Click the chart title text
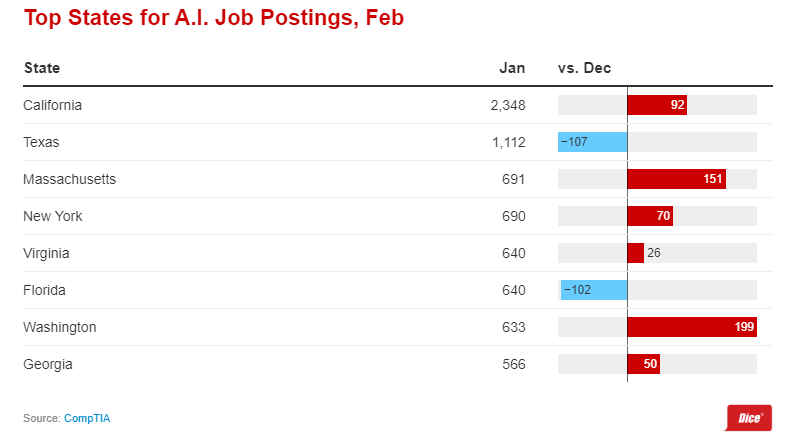This screenshot has width=785, height=439. 214,18
